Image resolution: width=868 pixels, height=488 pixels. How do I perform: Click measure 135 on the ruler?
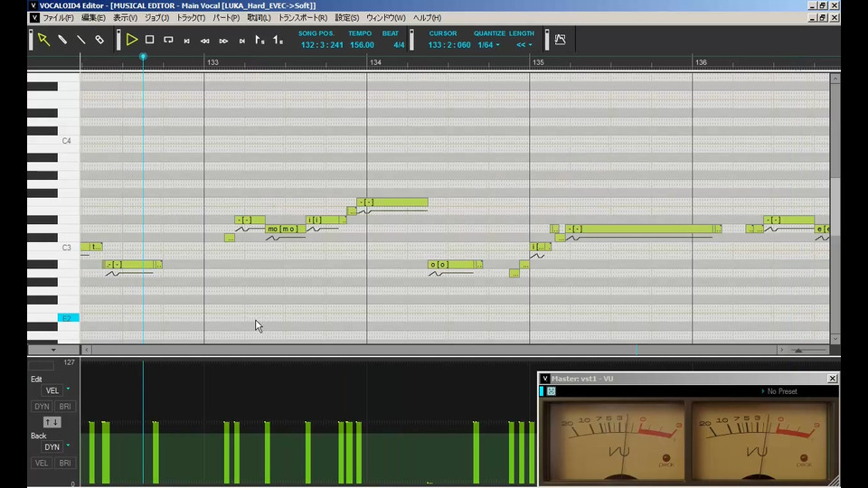538,62
